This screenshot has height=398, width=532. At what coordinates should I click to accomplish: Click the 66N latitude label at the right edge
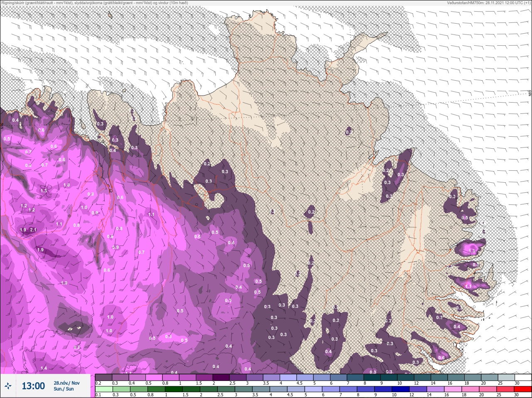pyautogui.click(x=530, y=93)
